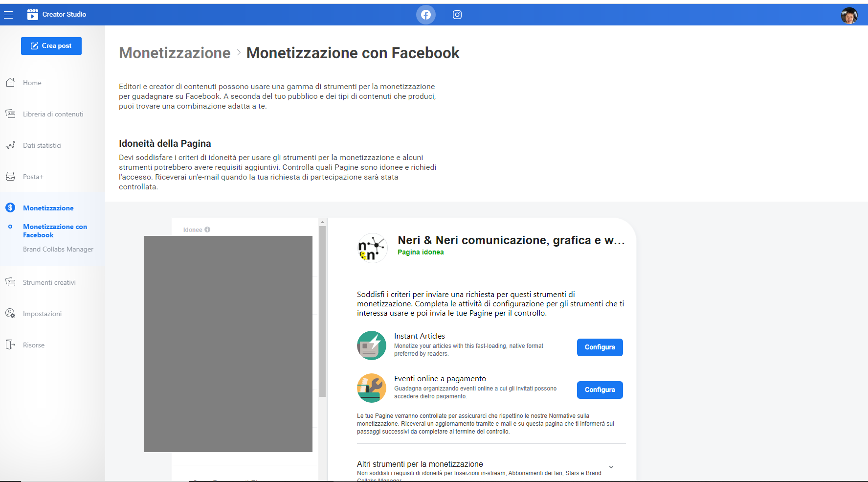Click the Monetizzazione dollar icon
The width and height of the screenshot is (868, 482).
[10, 207]
